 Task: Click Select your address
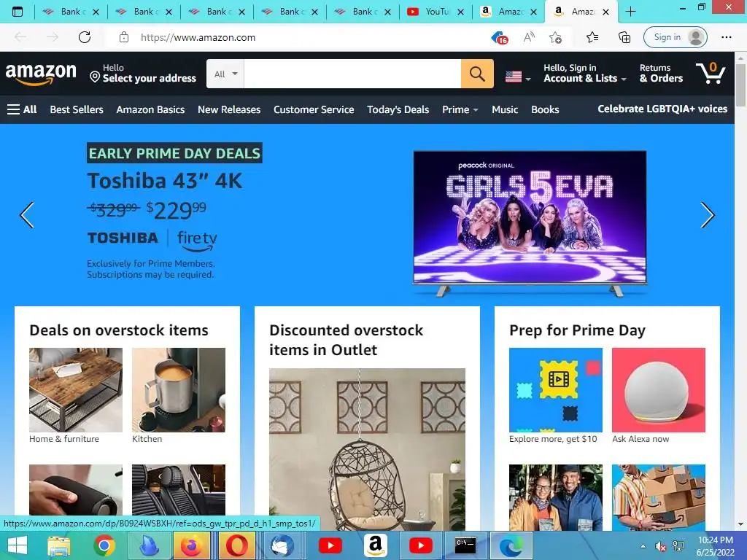tap(143, 74)
